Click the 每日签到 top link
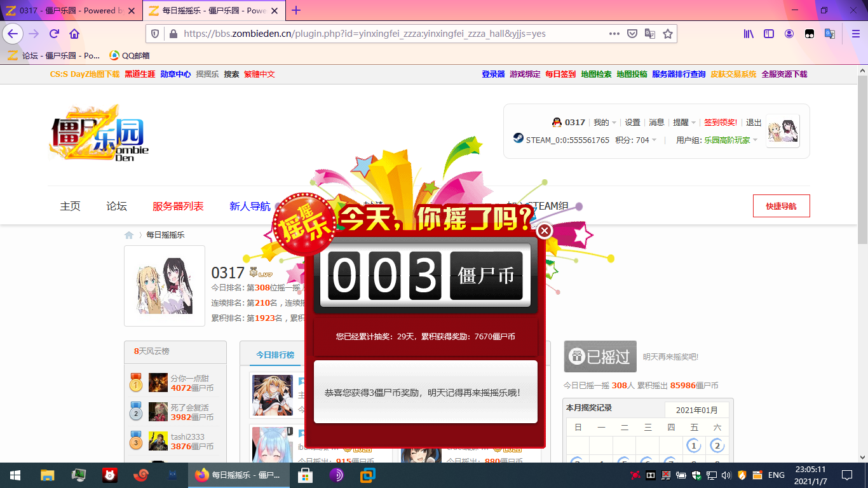This screenshot has width=868, height=488. point(560,74)
